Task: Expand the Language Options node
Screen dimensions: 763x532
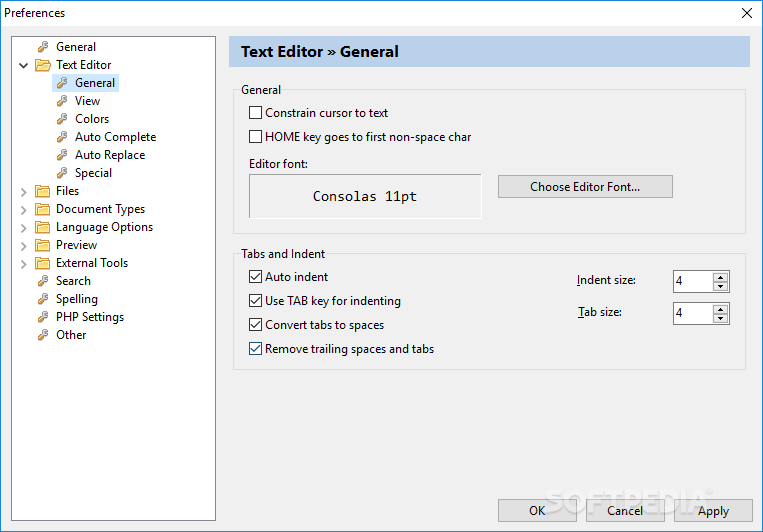Action: point(23,227)
